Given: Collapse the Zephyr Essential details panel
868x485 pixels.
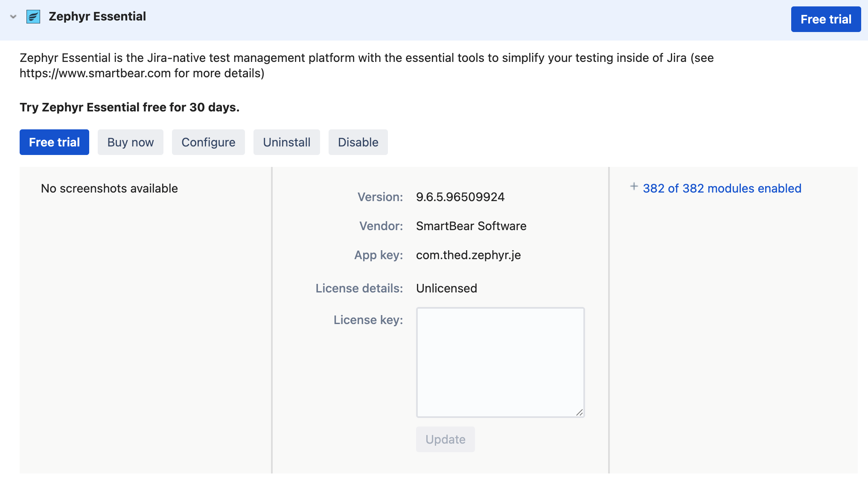Looking at the screenshot, I should point(12,17).
